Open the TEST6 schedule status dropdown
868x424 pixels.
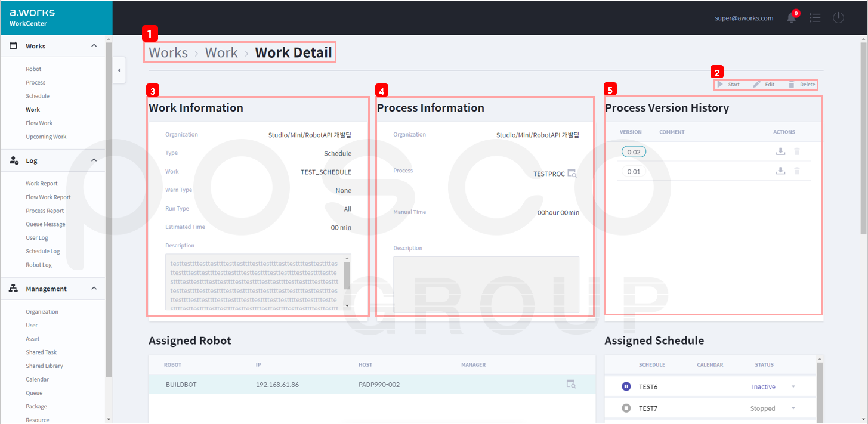[x=793, y=387]
